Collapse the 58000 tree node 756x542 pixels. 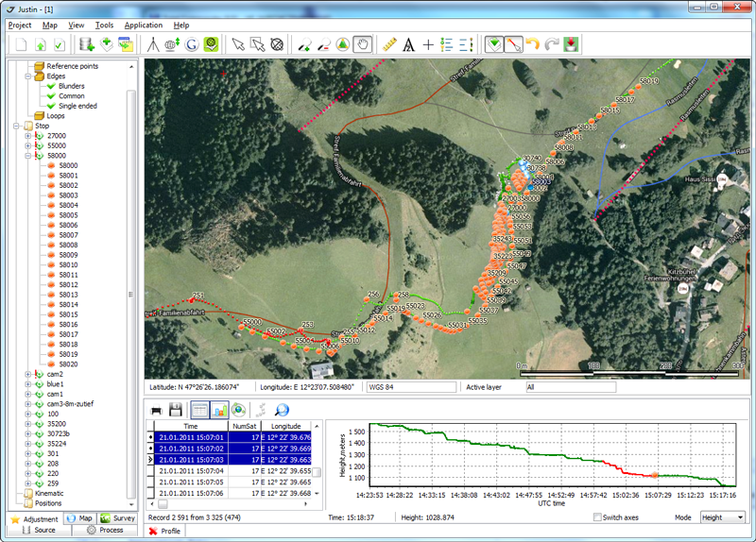tap(28, 156)
